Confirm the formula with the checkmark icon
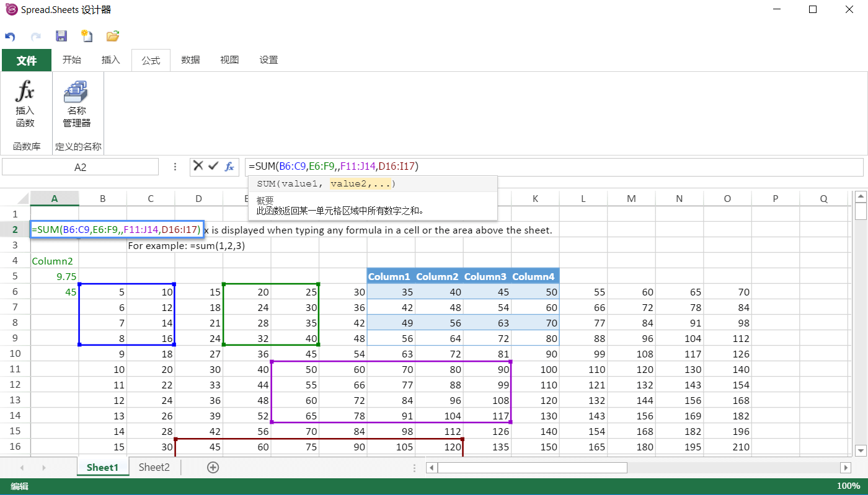This screenshot has height=495, width=868. pos(214,167)
